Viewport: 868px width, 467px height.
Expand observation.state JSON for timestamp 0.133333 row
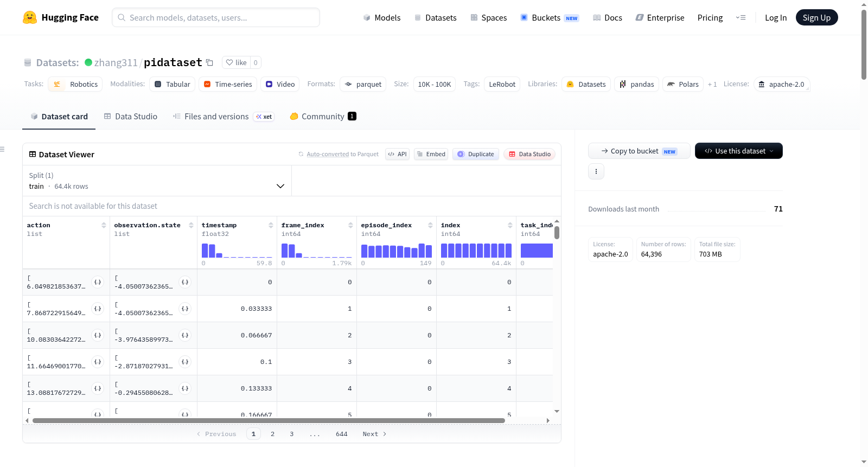185,388
